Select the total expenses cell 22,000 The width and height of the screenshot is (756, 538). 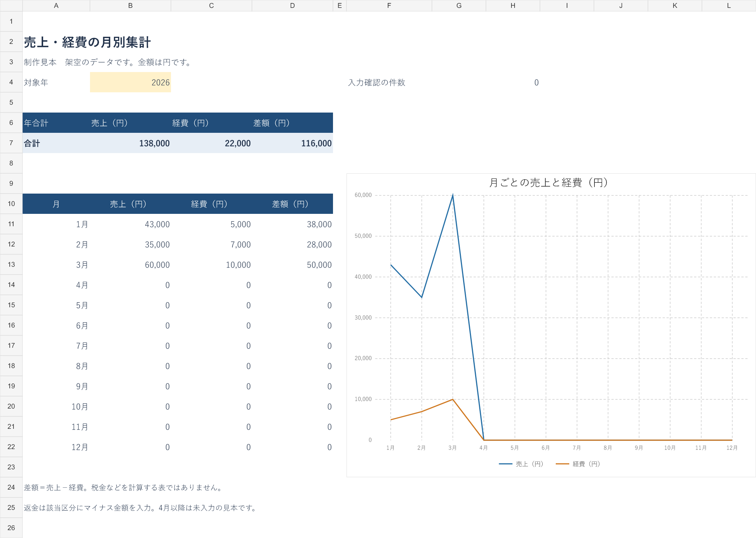coord(211,143)
